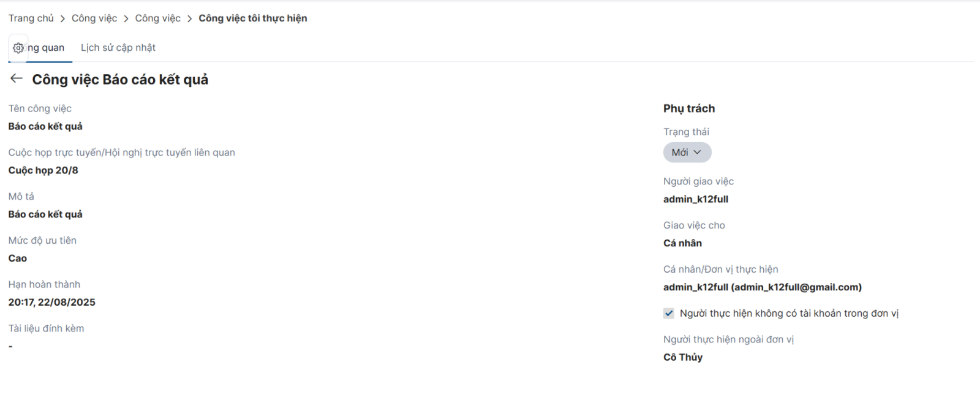The width and height of the screenshot is (980, 419).
Task: Open the second Công việc breadcrumb link
Action: pos(158,18)
